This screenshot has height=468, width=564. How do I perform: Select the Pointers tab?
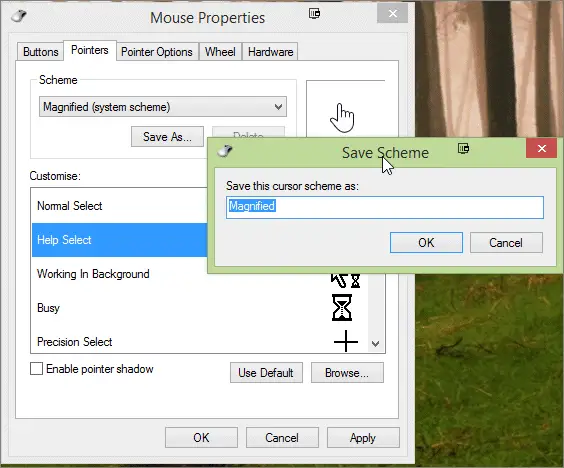click(x=90, y=50)
